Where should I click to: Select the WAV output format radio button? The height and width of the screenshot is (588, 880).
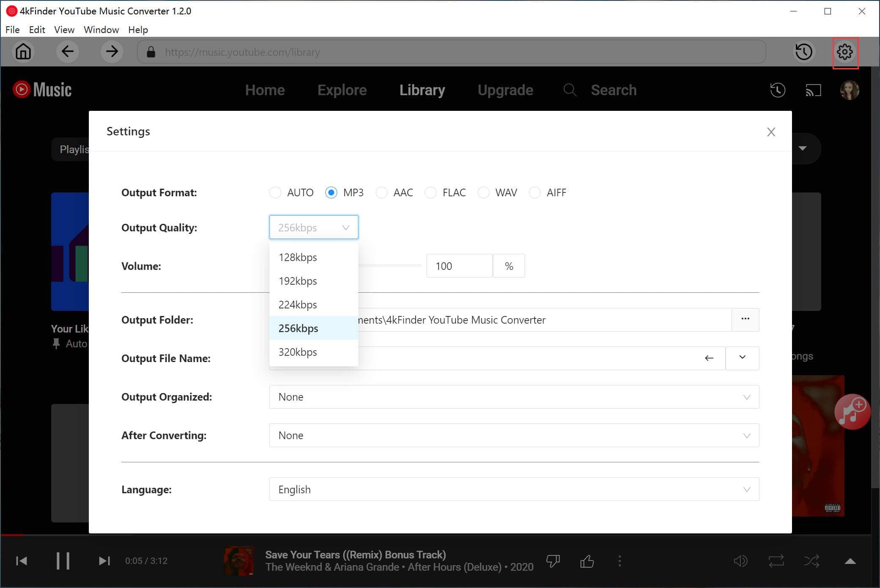click(x=484, y=192)
